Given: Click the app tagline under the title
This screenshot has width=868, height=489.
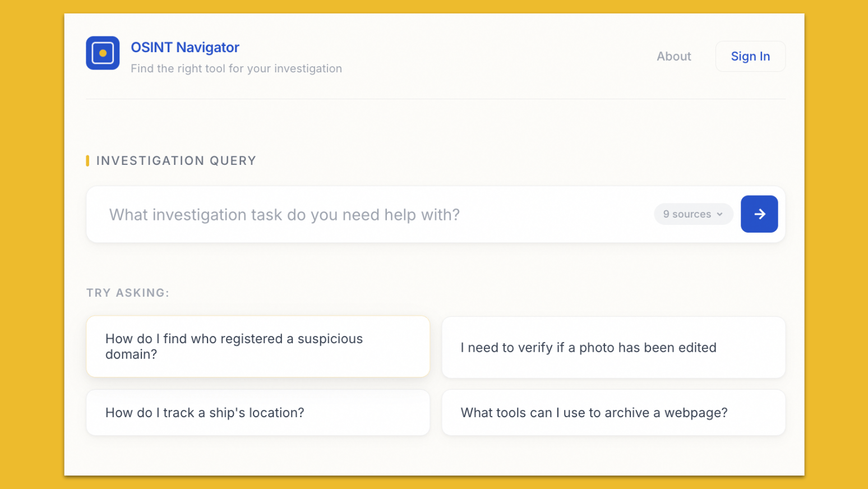Looking at the screenshot, I should (x=236, y=68).
